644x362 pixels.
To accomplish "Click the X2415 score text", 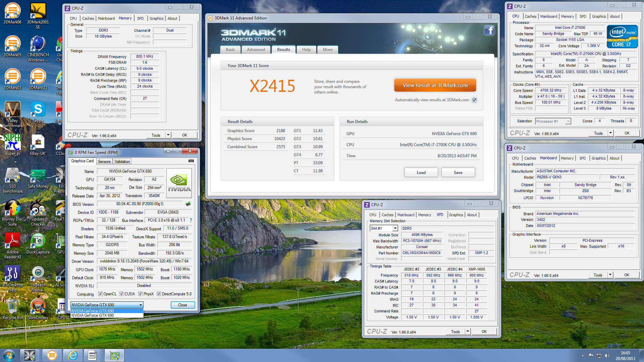I will (x=272, y=86).
